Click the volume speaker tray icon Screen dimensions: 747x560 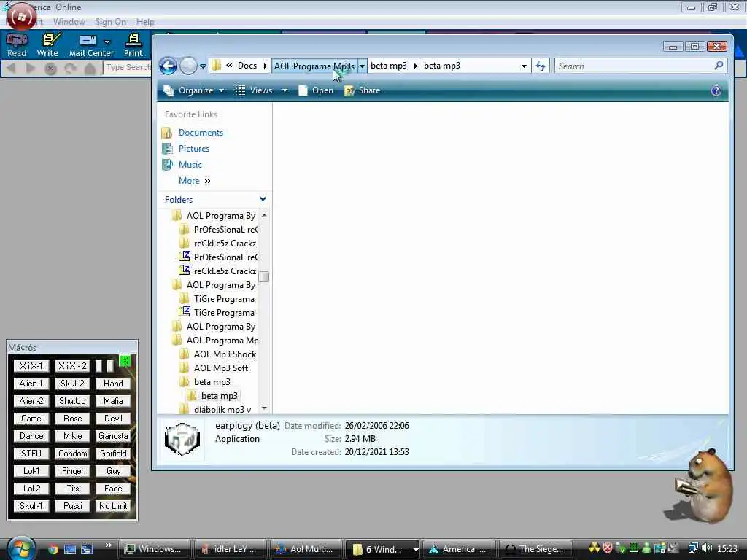click(x=707, y=548)
